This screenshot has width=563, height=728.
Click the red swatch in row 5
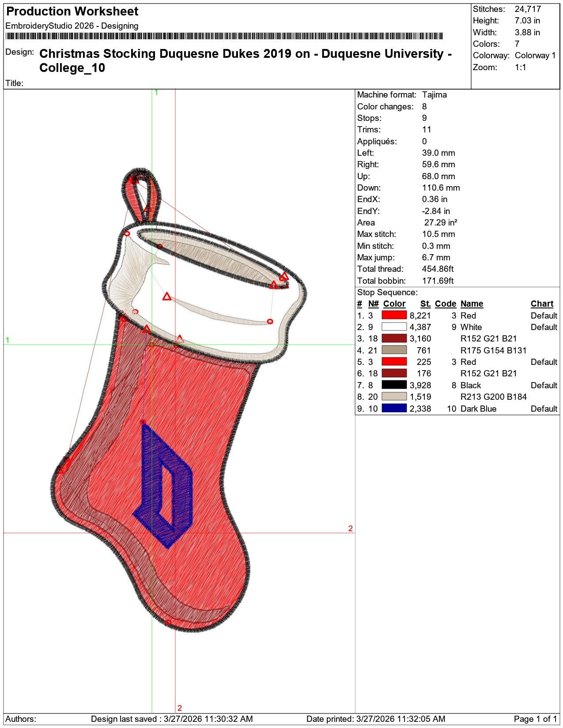[394, 362]
